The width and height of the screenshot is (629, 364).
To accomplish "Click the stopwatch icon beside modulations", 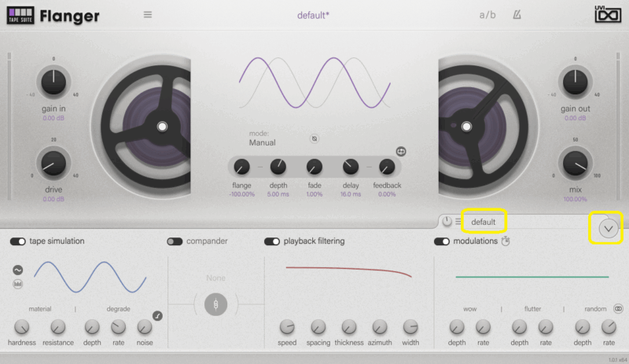I will (x=506, y=241).
